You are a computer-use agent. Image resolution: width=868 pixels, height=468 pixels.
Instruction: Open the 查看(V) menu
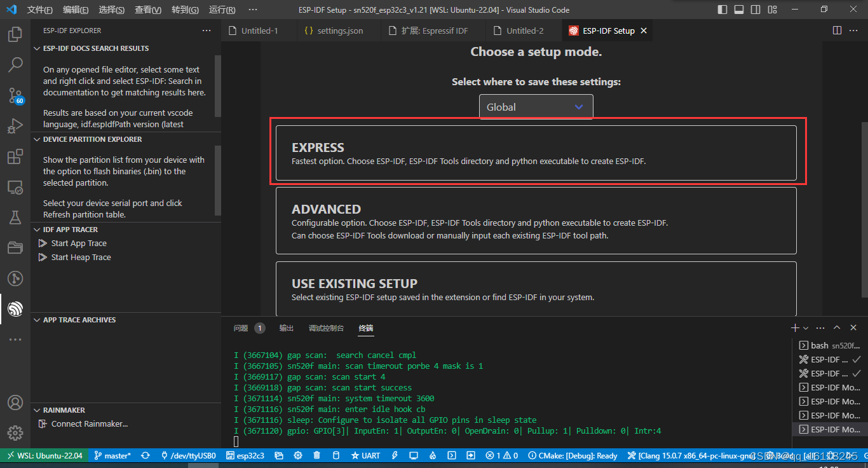(148, 10)
